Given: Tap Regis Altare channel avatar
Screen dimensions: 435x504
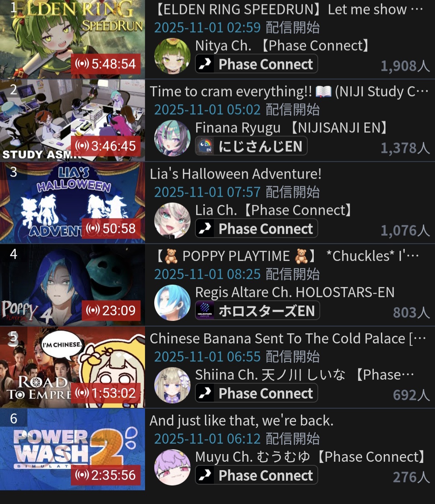Looking at the screenshot, I should point(172,302).
